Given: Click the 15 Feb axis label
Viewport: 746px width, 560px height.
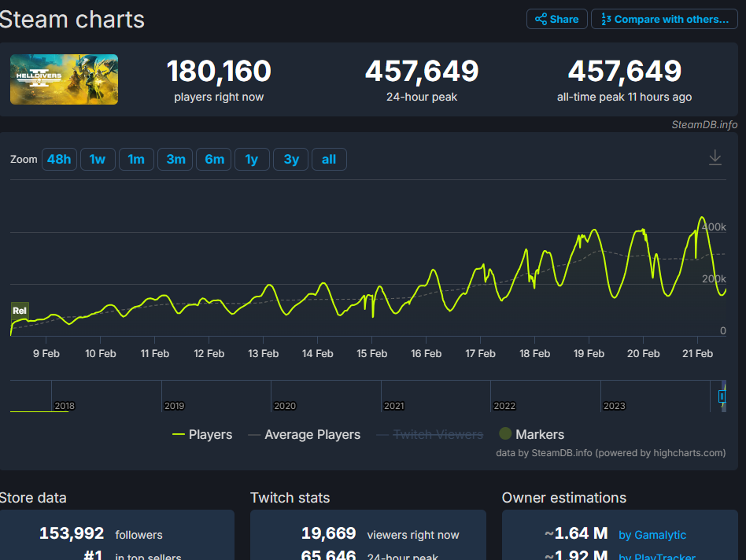Looking at the screenshot, I should [x=371, y=354].
